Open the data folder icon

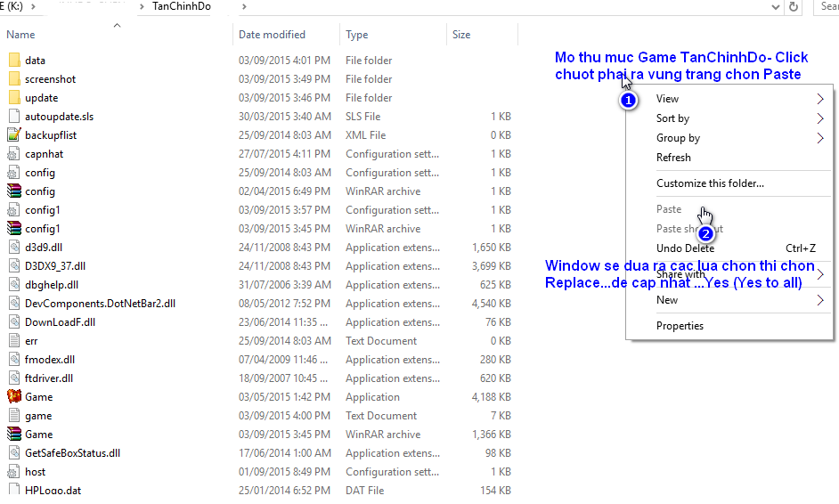click(x=14, y=60)
